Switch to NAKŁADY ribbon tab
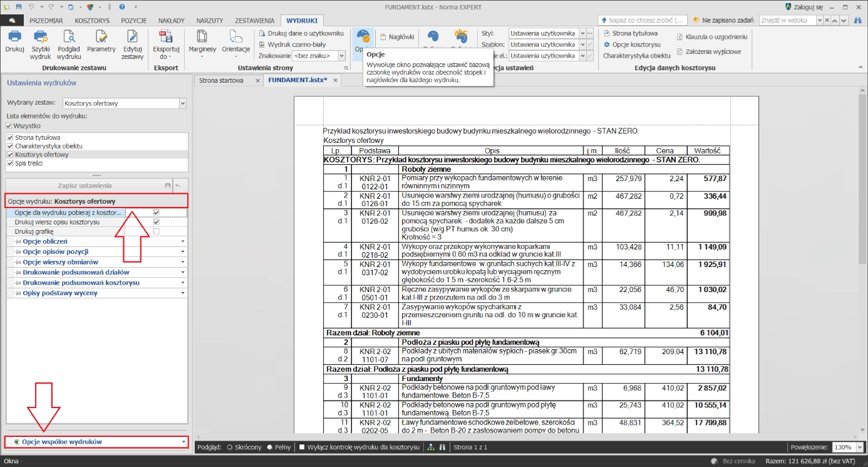868x467 pixels. tap(172, 20)
